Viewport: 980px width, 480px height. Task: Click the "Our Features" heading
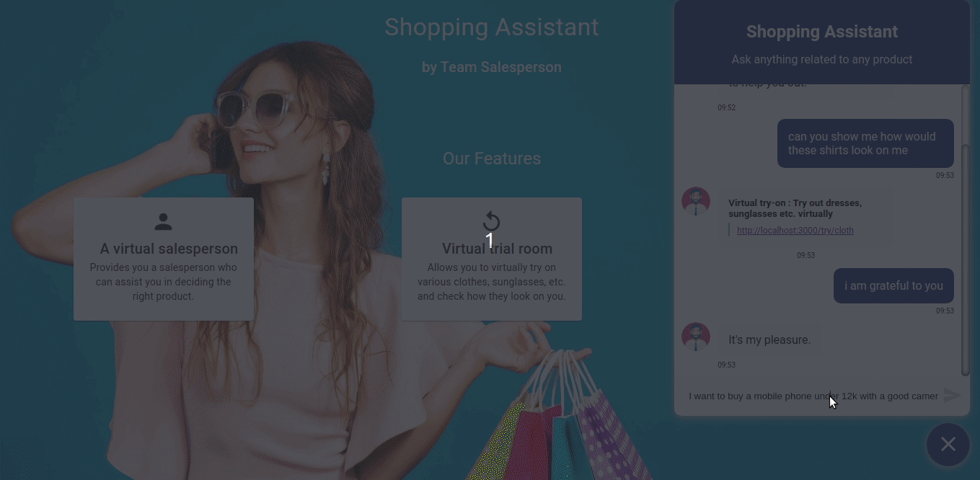492,159
